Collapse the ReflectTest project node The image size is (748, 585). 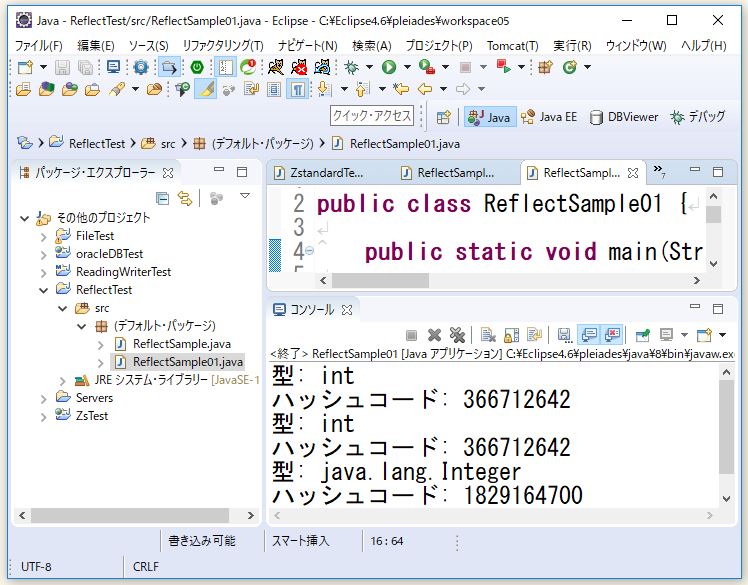coord(43,291)
